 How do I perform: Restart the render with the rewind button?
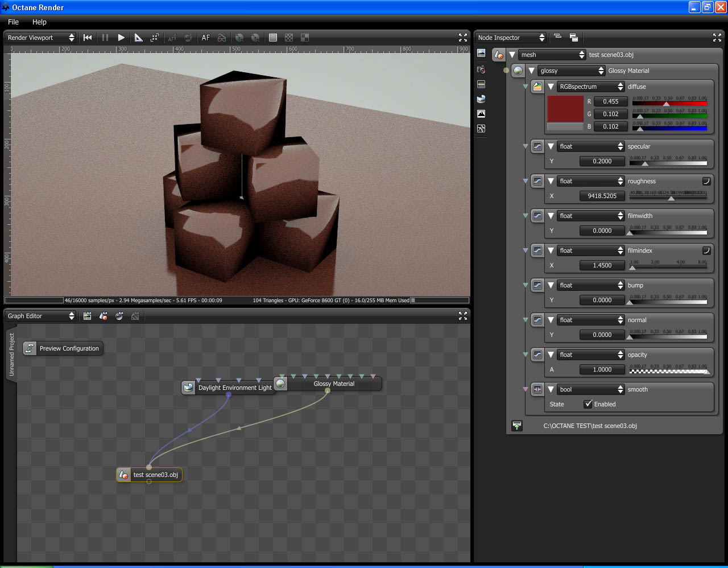[88, 38]
